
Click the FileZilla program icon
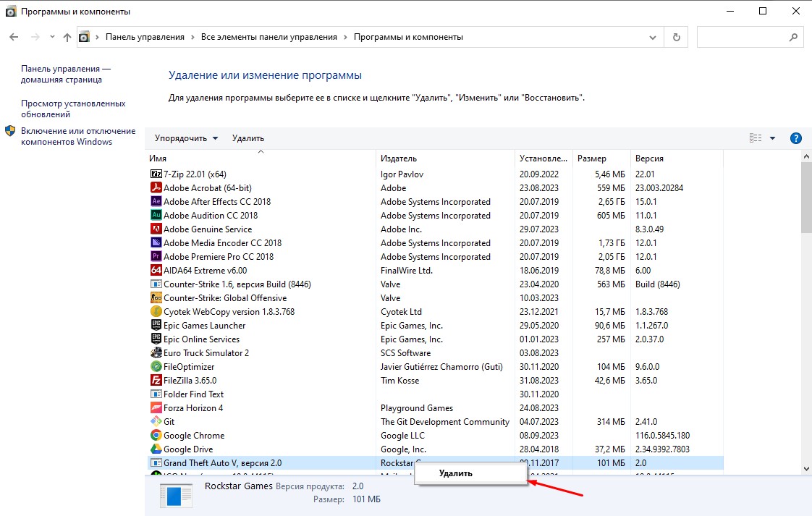coord(156,380)
